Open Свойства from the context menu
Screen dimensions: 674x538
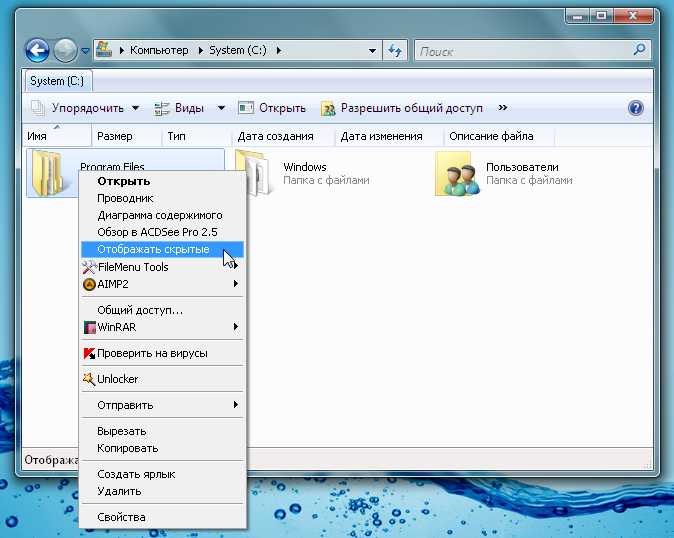click(x=162, y=517)
